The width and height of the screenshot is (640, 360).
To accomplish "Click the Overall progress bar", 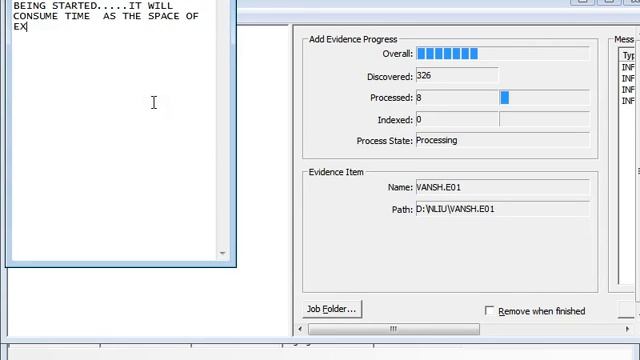I will (x=502, y=53).
